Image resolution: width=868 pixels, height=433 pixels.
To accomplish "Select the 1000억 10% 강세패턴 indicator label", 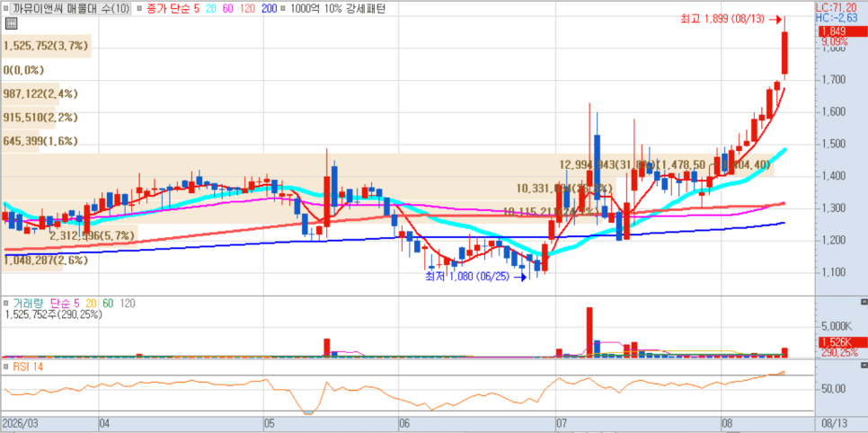I will pyautogui.click(x=338, y=9).
